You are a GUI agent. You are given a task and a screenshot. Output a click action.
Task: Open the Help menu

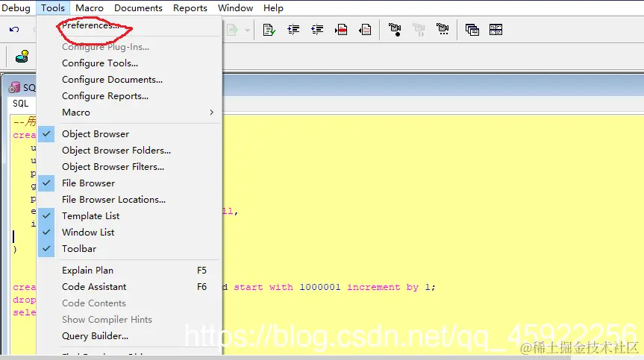tap(274, 8)
